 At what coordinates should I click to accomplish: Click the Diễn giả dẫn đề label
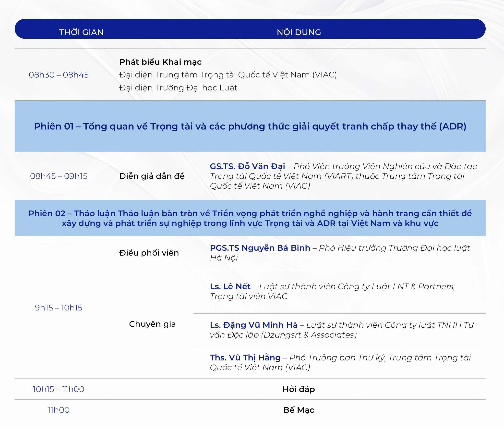(x=152, y=176)
